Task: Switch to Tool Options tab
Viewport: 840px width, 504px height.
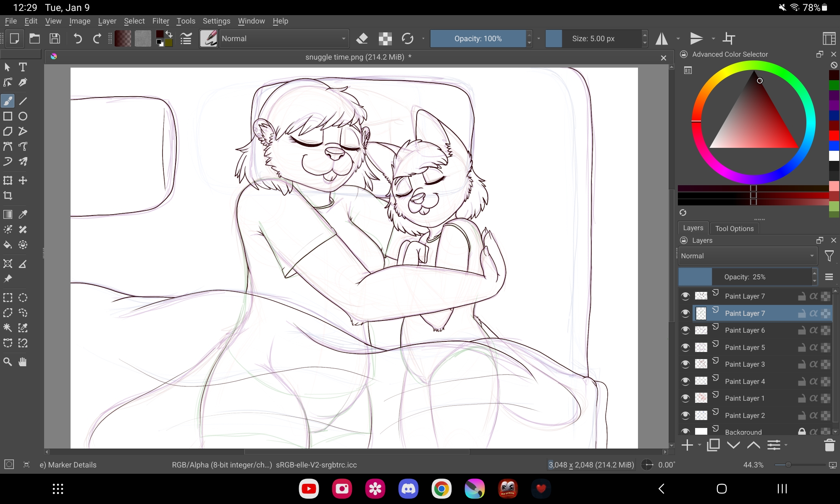Action: (734, 228)
